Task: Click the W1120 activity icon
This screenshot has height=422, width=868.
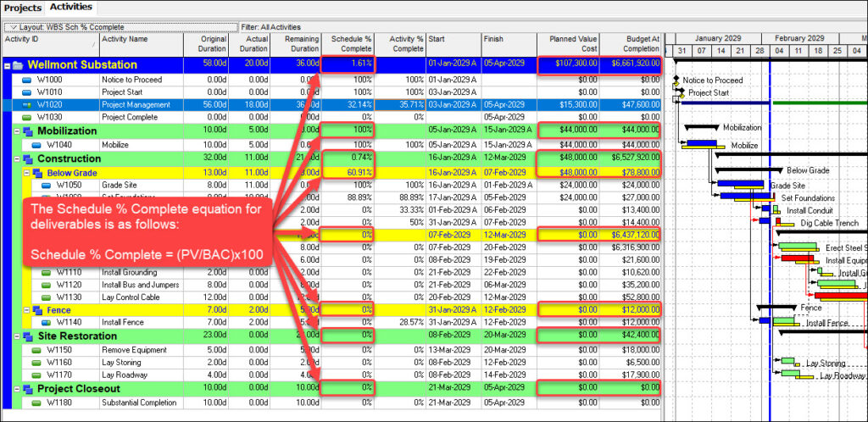Action: pos(47,285)
